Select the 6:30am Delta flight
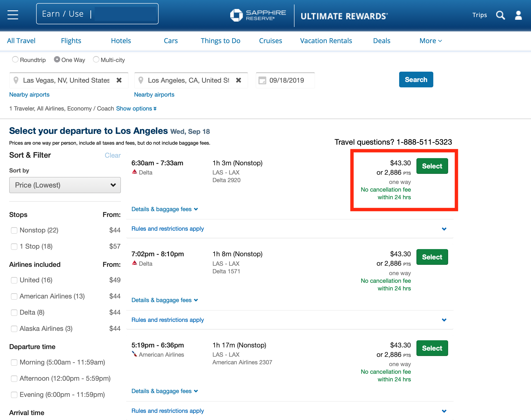This screenshot has height=420, width=531. click(432, 166)
